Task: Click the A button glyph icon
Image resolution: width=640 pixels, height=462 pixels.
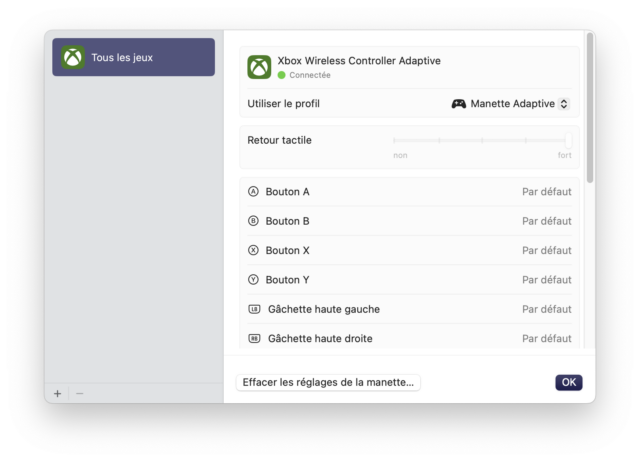Action: pos(253,191)
